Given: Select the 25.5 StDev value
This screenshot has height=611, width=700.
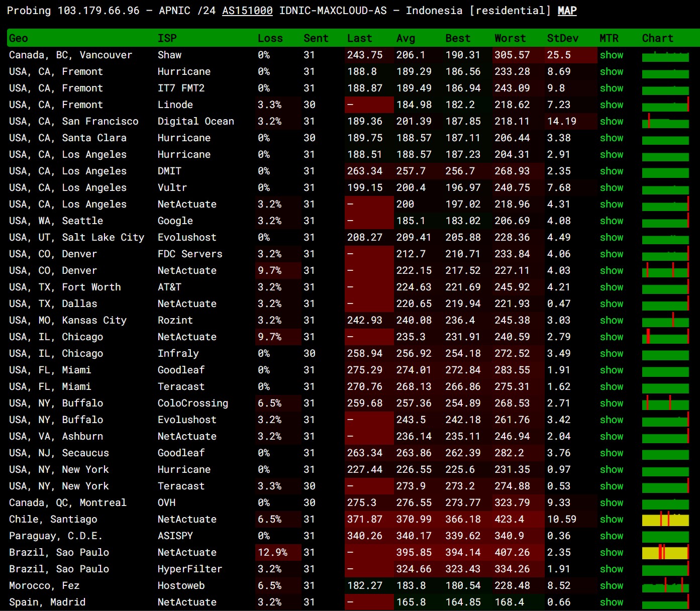Looking at the screenshot, I should coord(559,55).
